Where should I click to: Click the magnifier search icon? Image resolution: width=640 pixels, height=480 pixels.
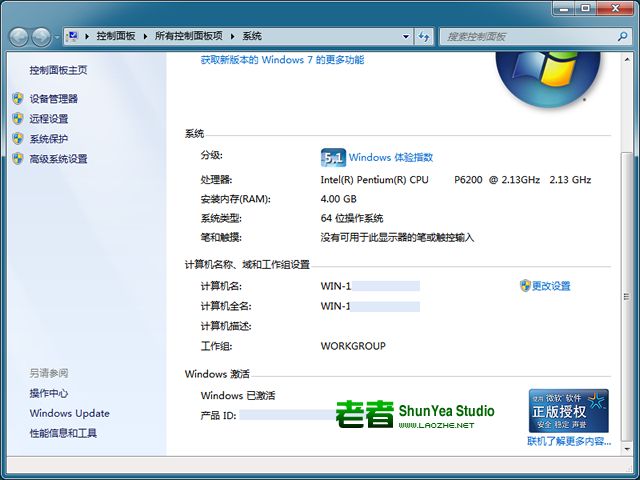pos(622,37)
